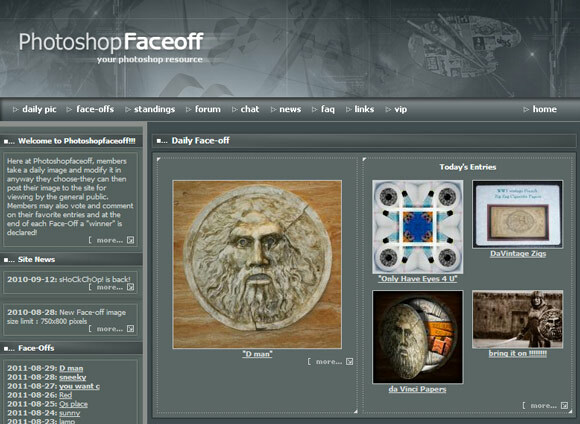Click the PhotoshopFaceoff logo

coord(111,47)
